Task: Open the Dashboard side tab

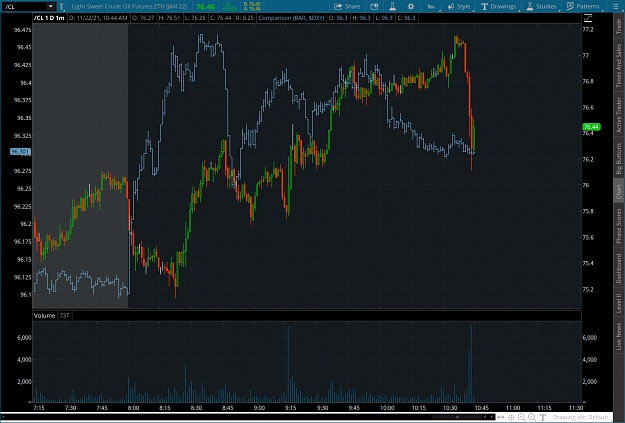Action: 619,268
